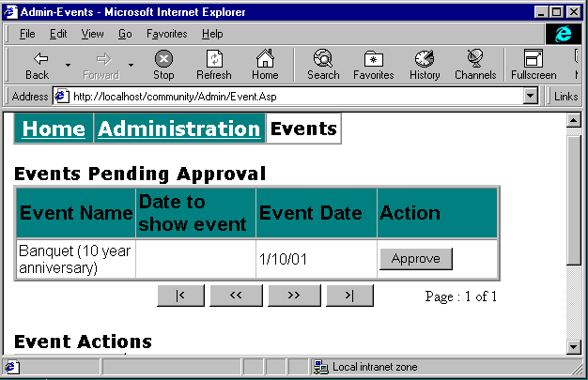Expand the Back button history dropdown arrow

[x=68, y=66]
